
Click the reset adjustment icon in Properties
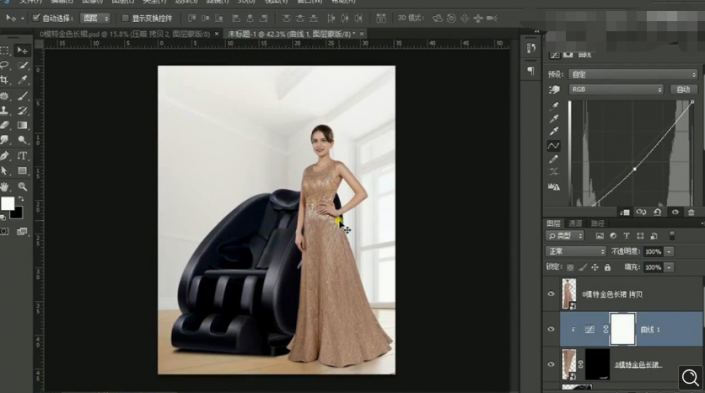point(657,212)
